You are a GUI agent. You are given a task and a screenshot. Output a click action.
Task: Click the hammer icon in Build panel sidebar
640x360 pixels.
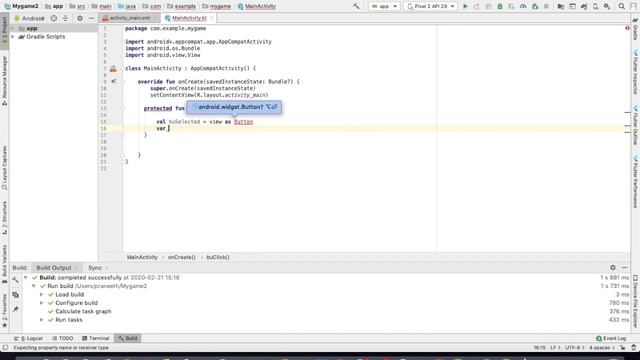[x=16, y=280]
